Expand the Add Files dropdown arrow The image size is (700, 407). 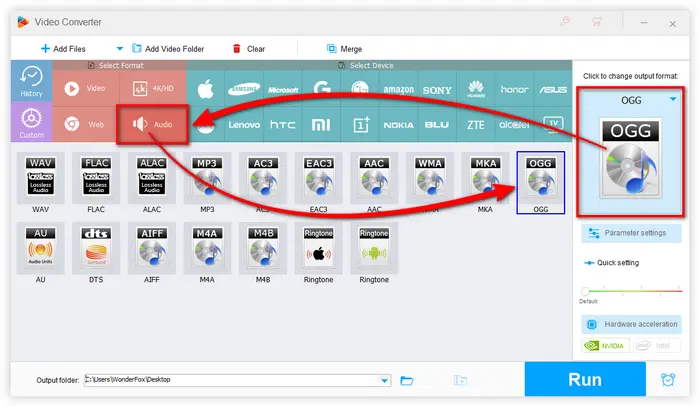click(x=119, y=48)
